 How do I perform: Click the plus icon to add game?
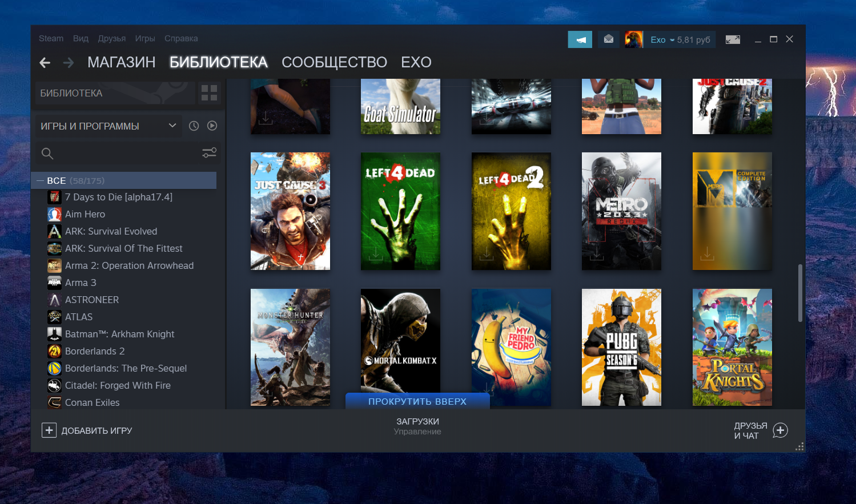49,430
